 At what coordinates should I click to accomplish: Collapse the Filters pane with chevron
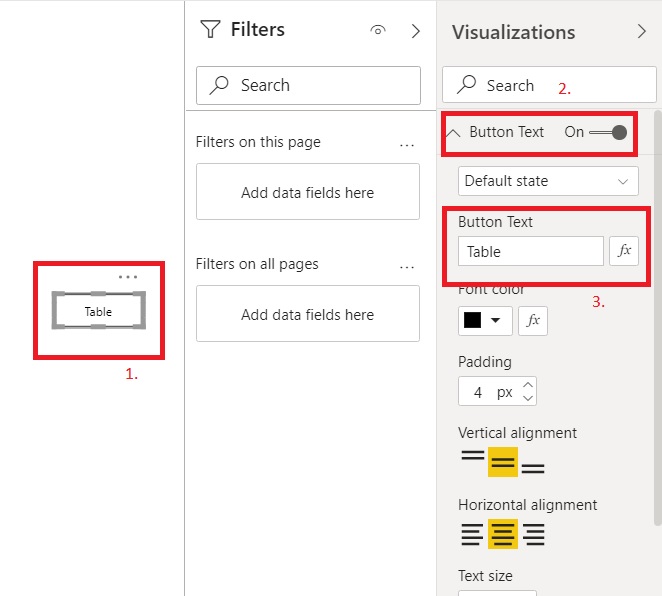[416, 31]
